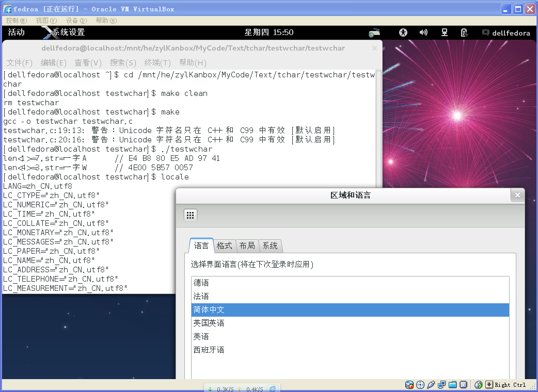This screenshot has height=392, width=538.
Task: Select 英语 in the language list
Action: pyautogui.click(x=350, y=336)
